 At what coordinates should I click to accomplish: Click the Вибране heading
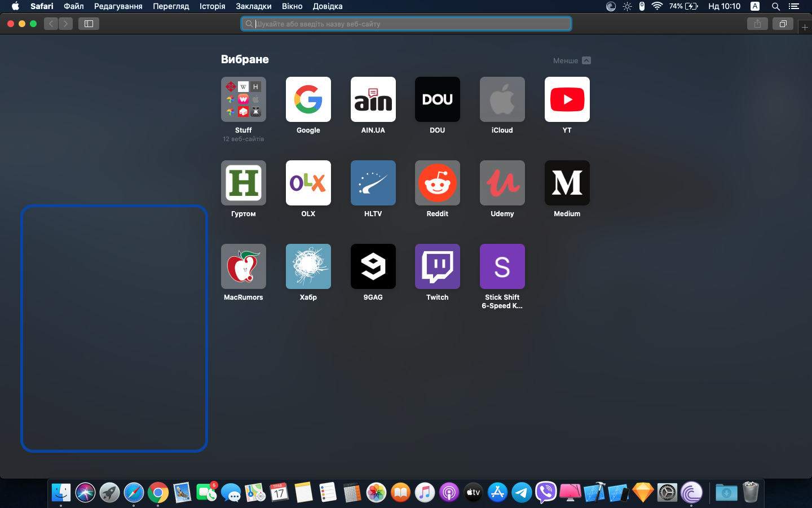(x=245, y=59)
